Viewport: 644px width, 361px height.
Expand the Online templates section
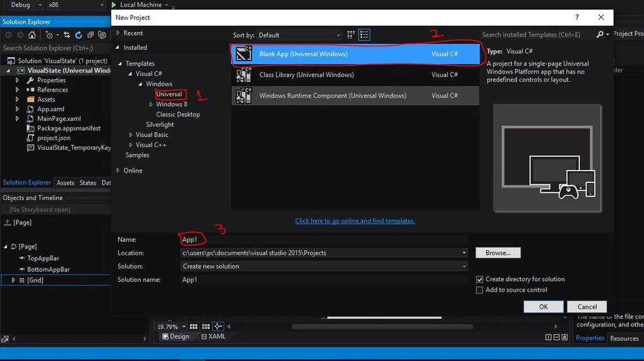(x=118, y=170)
